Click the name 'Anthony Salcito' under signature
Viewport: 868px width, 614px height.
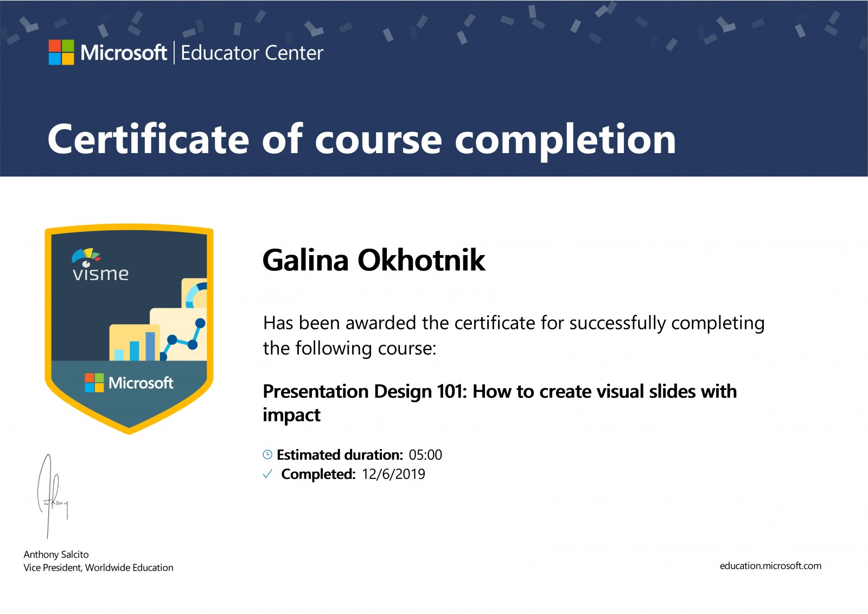coord(56,554)
